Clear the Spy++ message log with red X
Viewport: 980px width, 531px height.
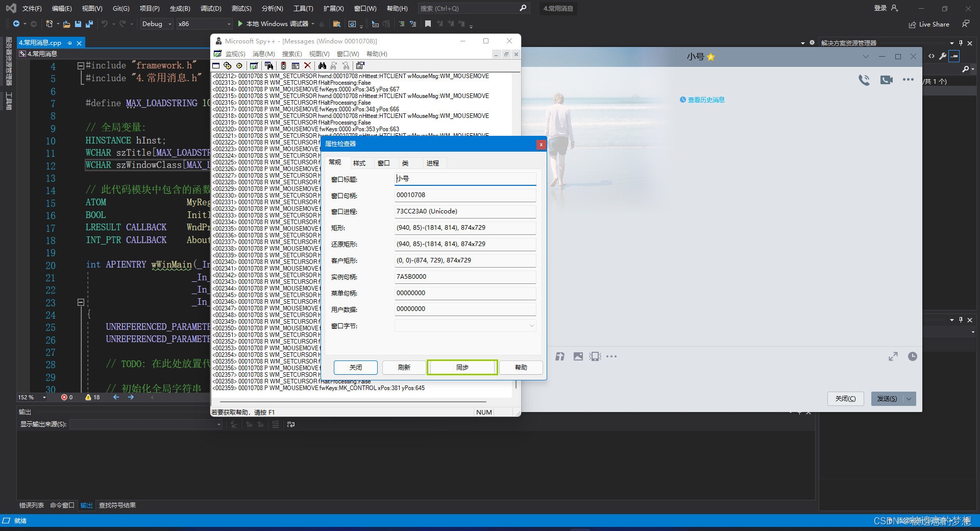click(x=307, y=66)
